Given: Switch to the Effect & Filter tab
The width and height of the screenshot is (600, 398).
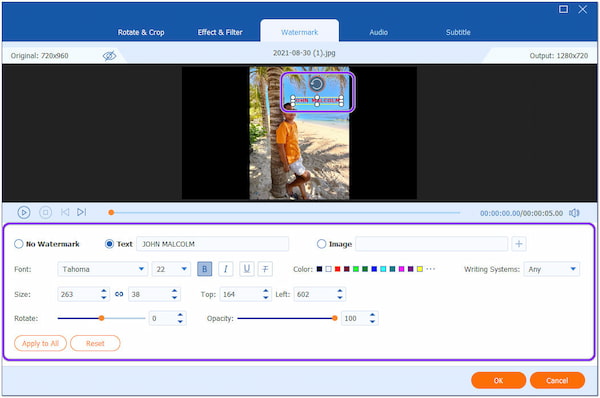Looking at the screenshot, I should [220, 32].
